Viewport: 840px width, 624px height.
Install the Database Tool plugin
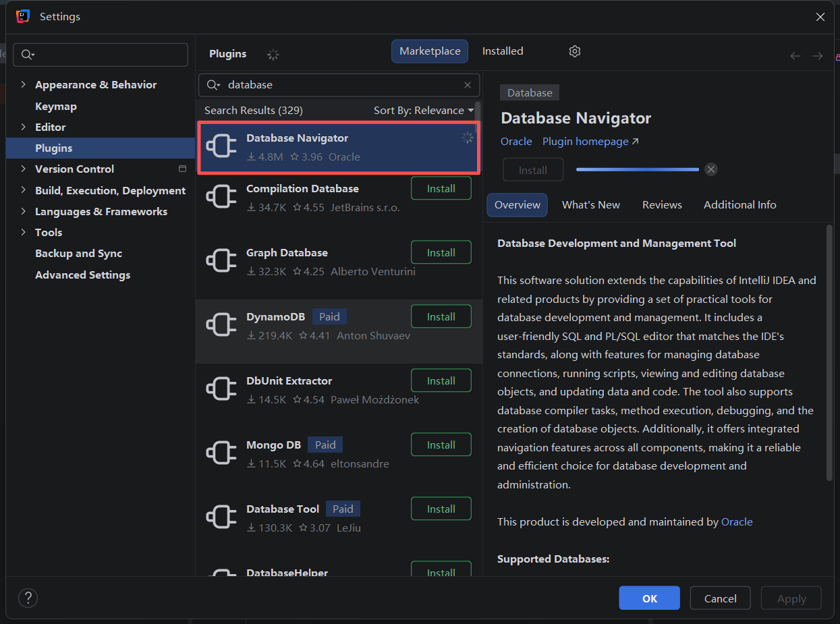pos(441,509)
